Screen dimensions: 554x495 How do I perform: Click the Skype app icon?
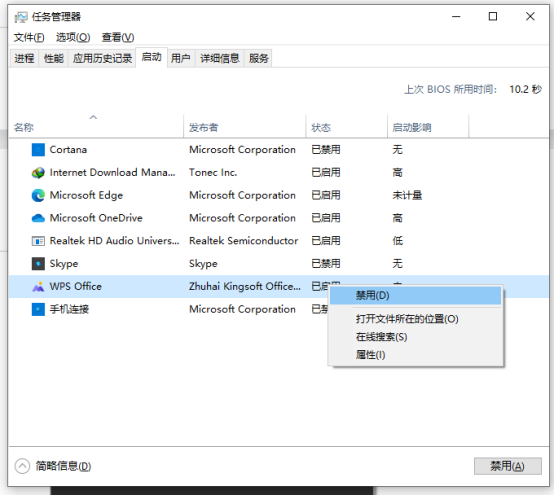click(38, 264)
